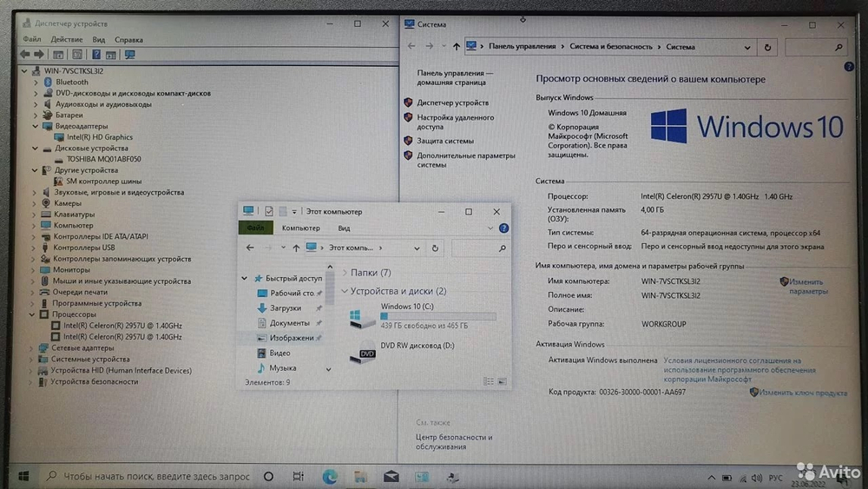Refresh the This PC window

[435, 248]
